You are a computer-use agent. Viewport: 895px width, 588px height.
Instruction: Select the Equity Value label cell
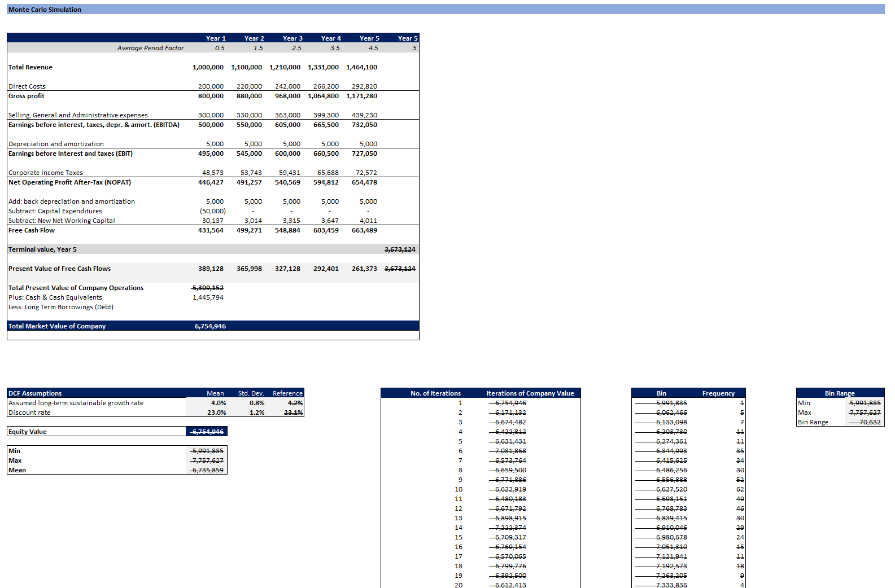pos(28,432)
